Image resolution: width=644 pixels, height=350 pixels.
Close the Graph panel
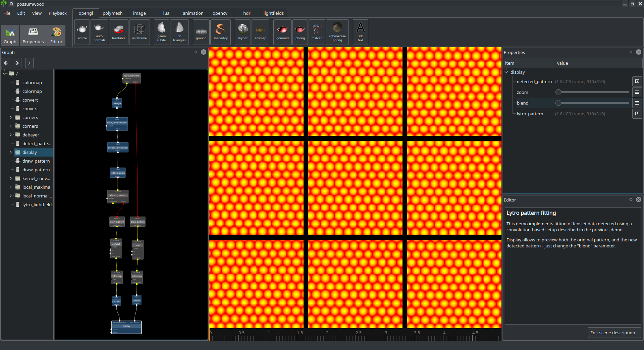204,52
